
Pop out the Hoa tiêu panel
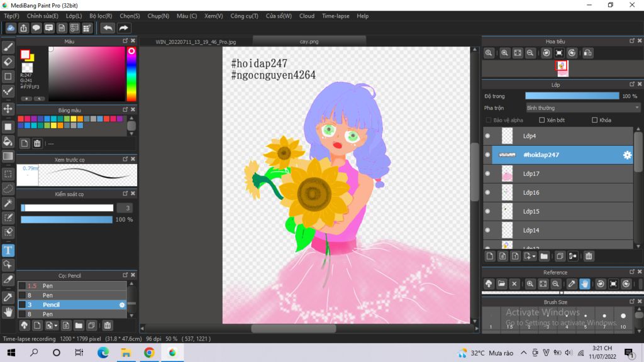point(632,41)
